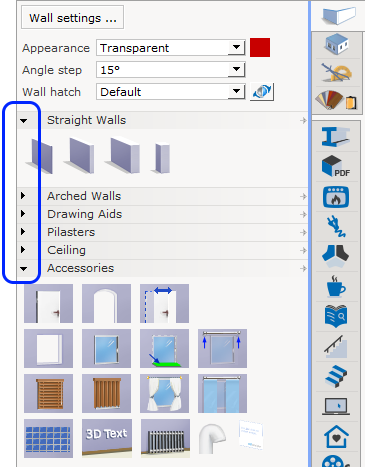Select the fireplace tool icon in sidebar

click(x=336, y=197)
